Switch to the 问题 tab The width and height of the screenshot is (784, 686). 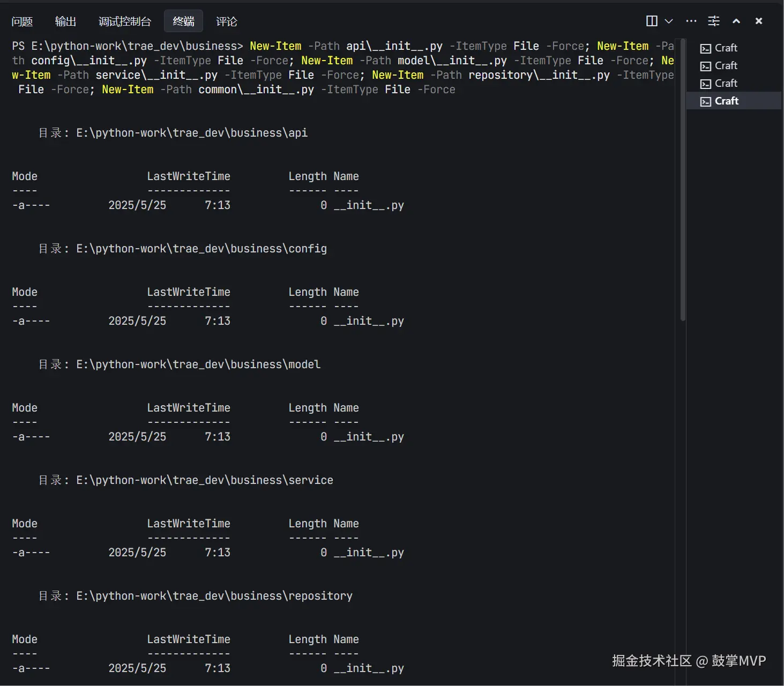pyautogui.click(x=22, y=21)
